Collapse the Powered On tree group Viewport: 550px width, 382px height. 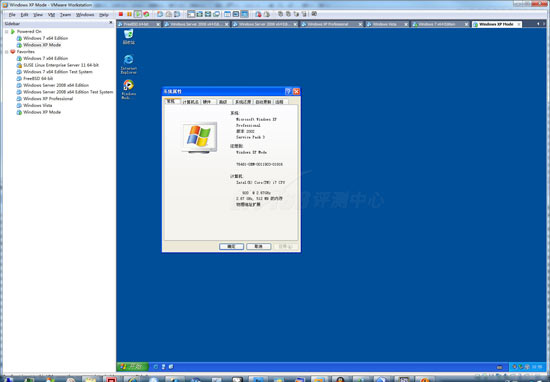6,32
